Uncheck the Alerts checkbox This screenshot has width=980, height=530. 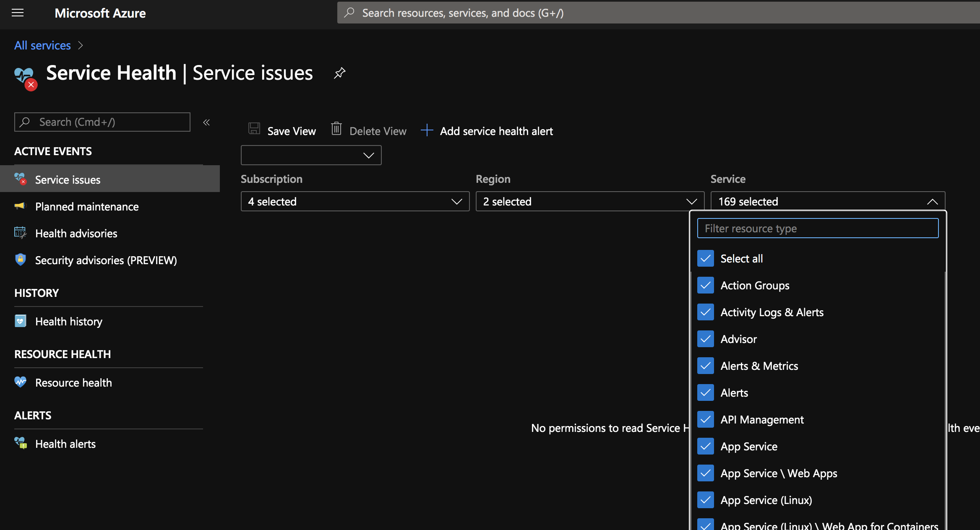tap(706, 392)
